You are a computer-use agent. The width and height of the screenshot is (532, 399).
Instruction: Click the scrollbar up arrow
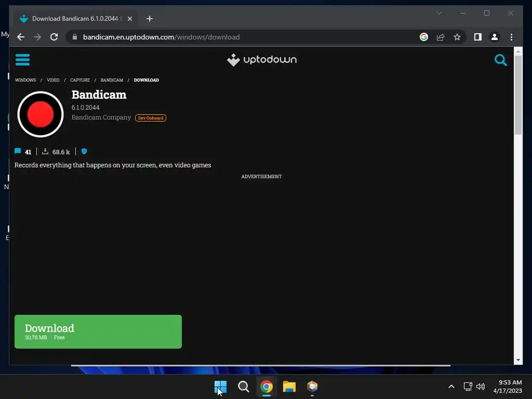[x=518, y=51]
